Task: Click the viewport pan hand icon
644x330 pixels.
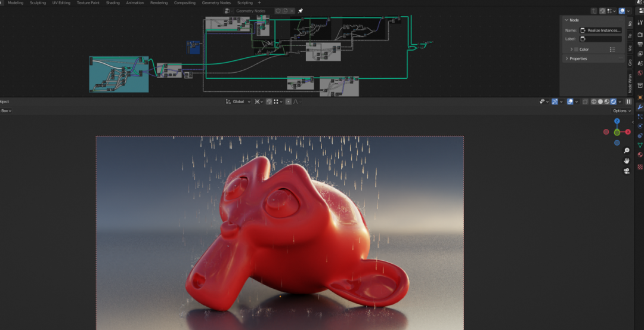Action: click(626, 161)
